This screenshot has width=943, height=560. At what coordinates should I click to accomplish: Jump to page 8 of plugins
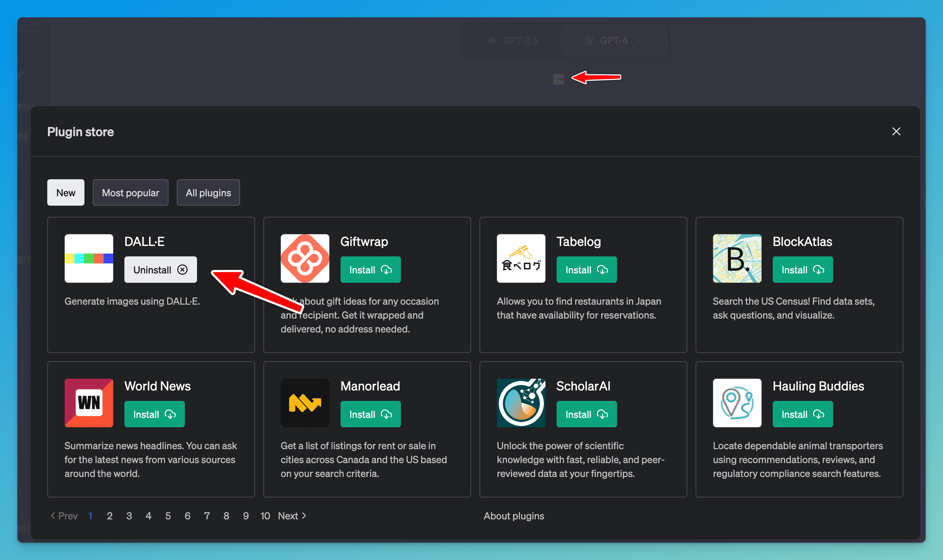[227, 516]
